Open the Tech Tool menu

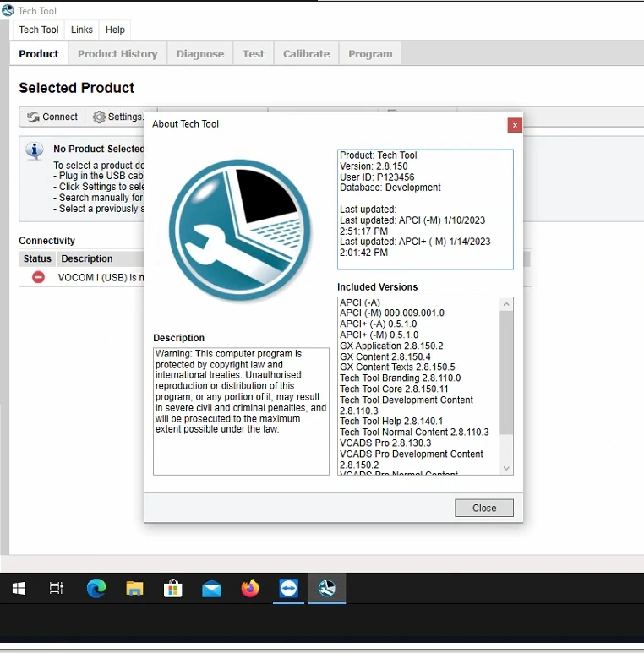39,30
